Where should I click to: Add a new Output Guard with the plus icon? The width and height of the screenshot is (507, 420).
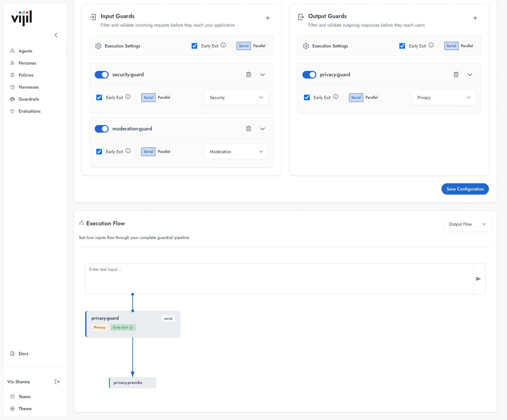pyautogui.click(x=475, y=18)
